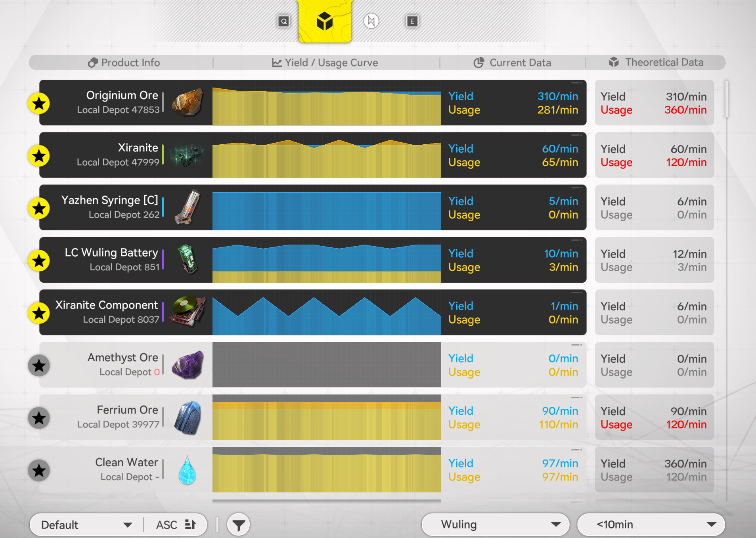Open the filter funnel button
The height and width of the screenshot is (538, 756).
tap(238, 525)
